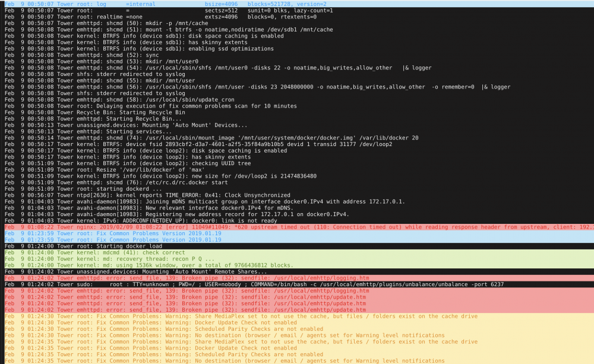594x364 pixels.
Task: Click the 01:24:35 'Share MediaPlex' cache warning
Action: pyautogui.click(x=241, y=341)
